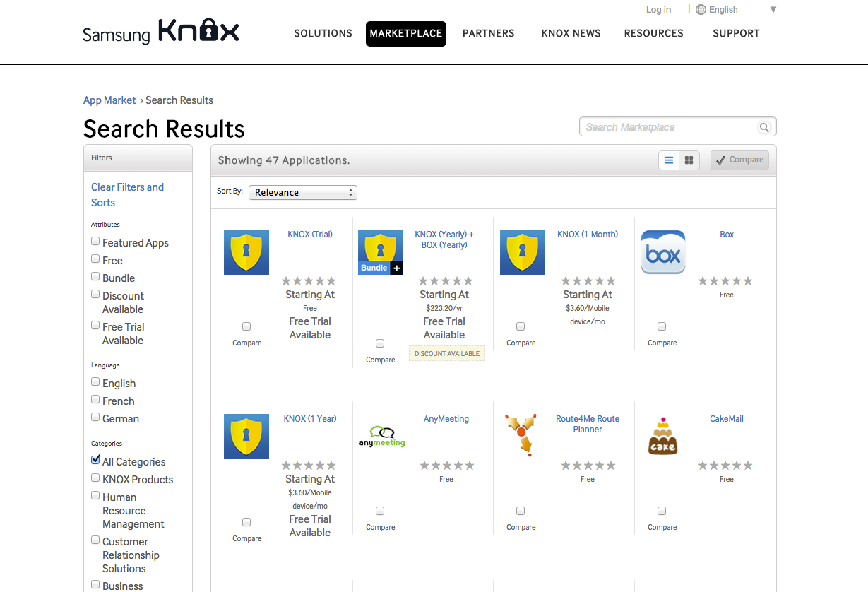The height and width of the screenshot is (592, 868).
Task: Click the magnifier search icon
Action: point(764,127)
